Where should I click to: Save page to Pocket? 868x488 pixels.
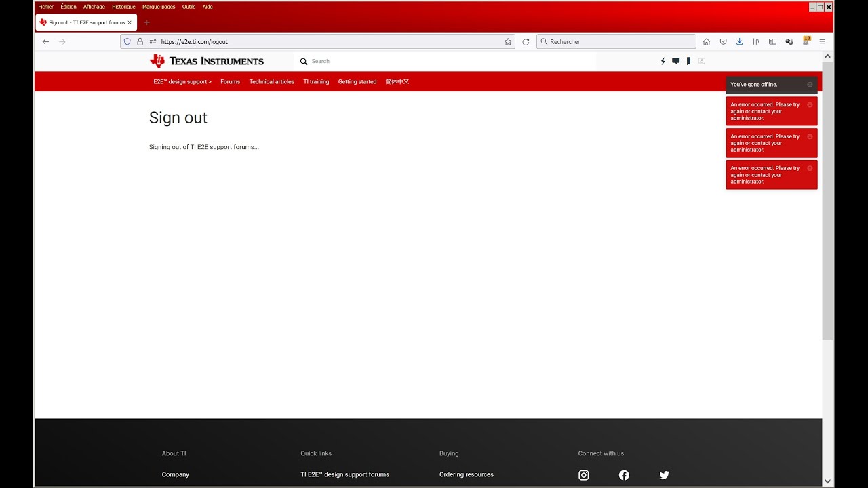click(724, 41)
